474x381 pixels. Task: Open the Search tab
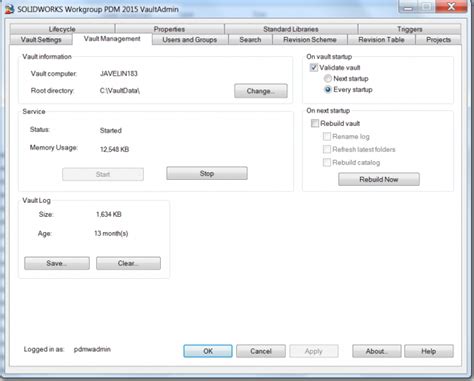(250, 39)
